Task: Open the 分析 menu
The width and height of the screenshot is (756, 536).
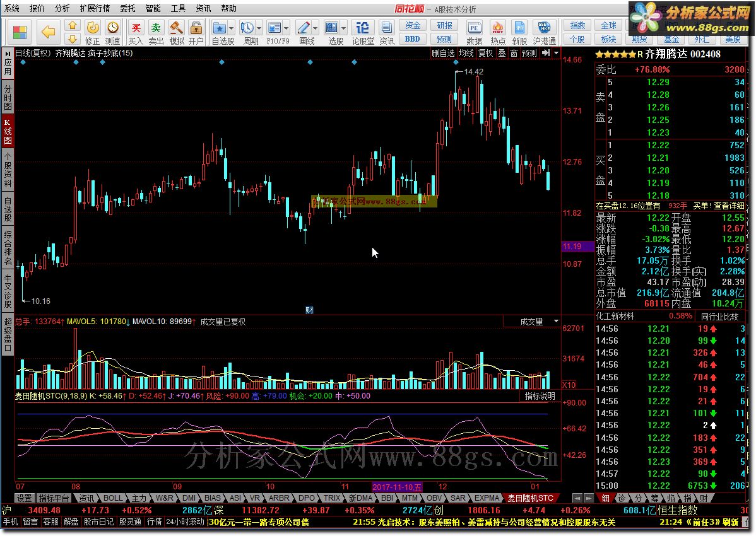Action: [62, 8]
